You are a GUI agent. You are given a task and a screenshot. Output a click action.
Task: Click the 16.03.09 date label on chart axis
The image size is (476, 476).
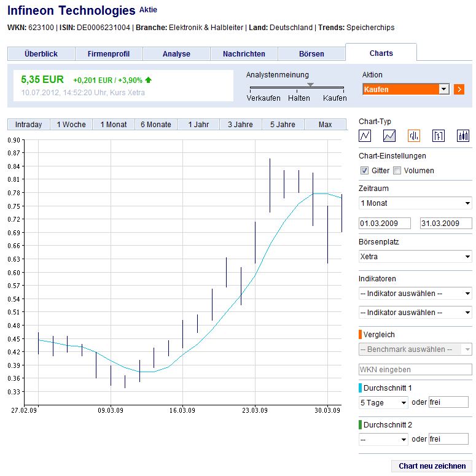coord(182,410)
